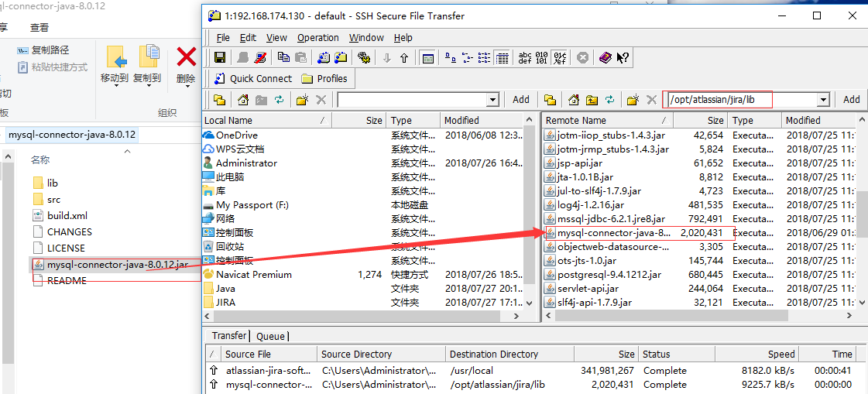The height and width of the screenshot is (394, 868).
Task: Create new folder in remote pane
Action: 633,100
